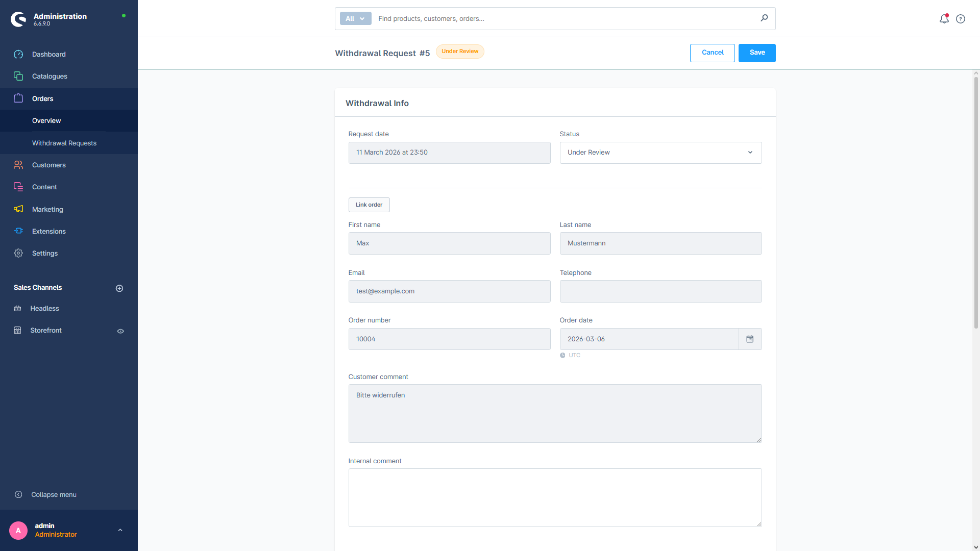
Task: Toggle Storefront eye visibility icon
Action: 120,331
